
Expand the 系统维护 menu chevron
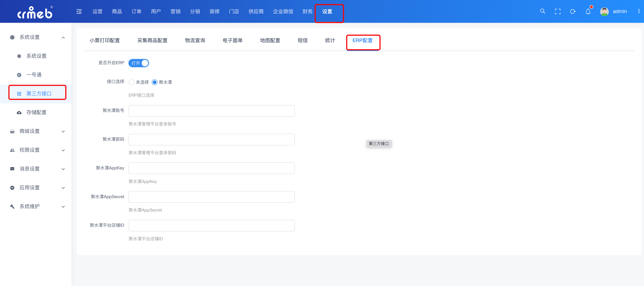click(x=63, y=206)
